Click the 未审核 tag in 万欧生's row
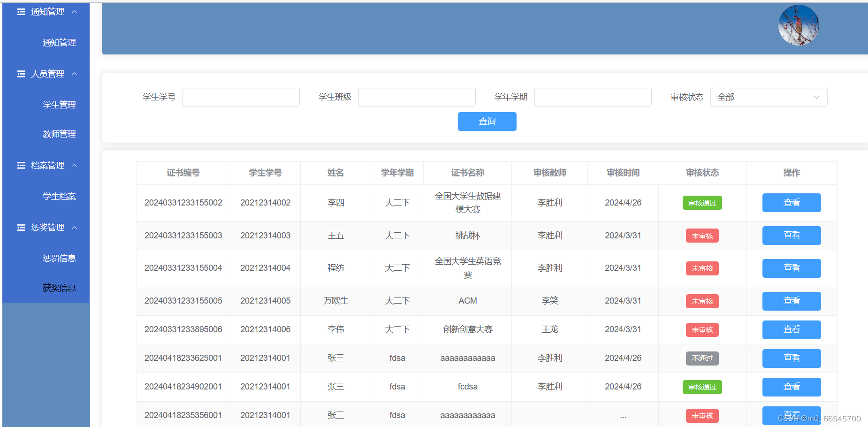This screenshot has width=868, height=427. tap(702, 301)
